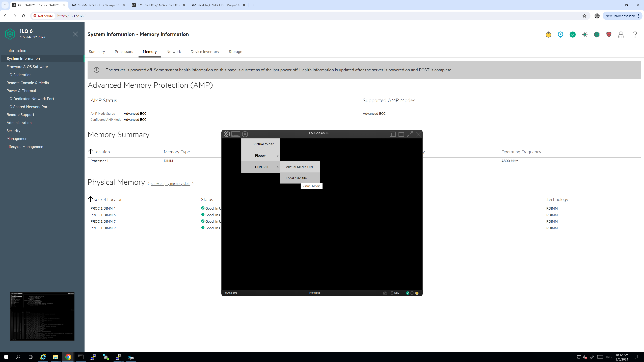Image resolution: width=644 pixels, height=362 pixels.
Task: Open the help question mark icon
Action: click(635, 35)
